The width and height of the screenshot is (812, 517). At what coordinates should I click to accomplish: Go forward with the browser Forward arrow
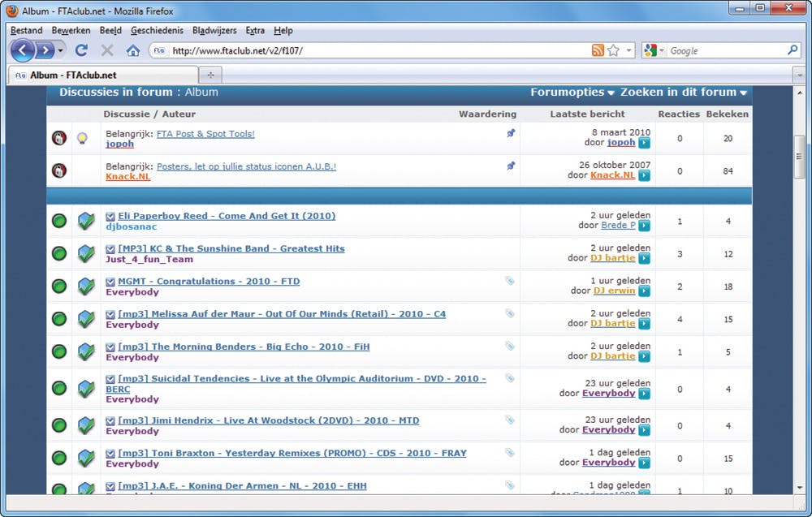click(45, 50)
